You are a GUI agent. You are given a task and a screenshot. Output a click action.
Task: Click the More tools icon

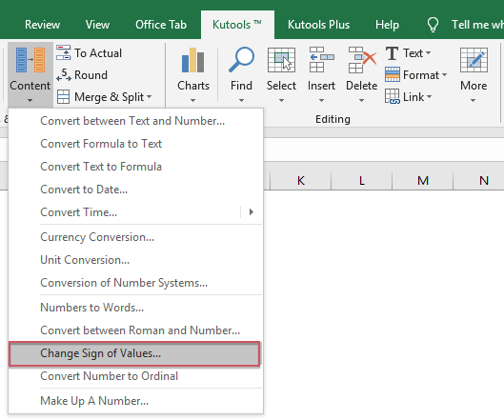[x=474, y=60]
